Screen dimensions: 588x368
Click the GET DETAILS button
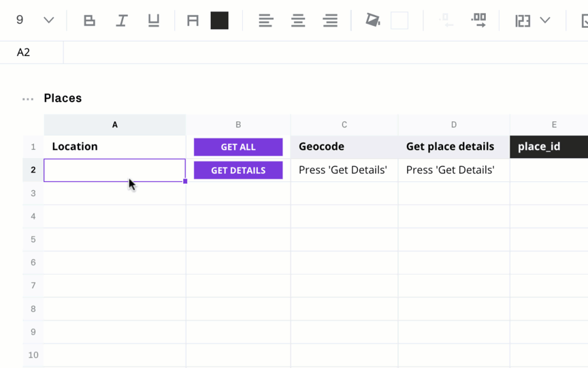point(238,170)
